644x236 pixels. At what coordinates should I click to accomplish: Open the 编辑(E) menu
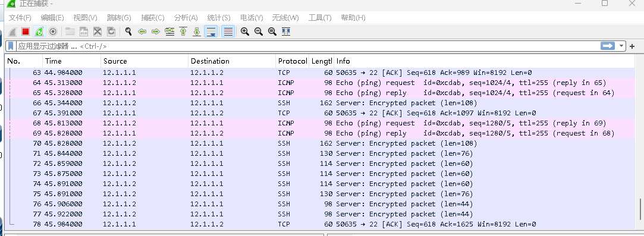pyautogui.click(x=52, y=18)
